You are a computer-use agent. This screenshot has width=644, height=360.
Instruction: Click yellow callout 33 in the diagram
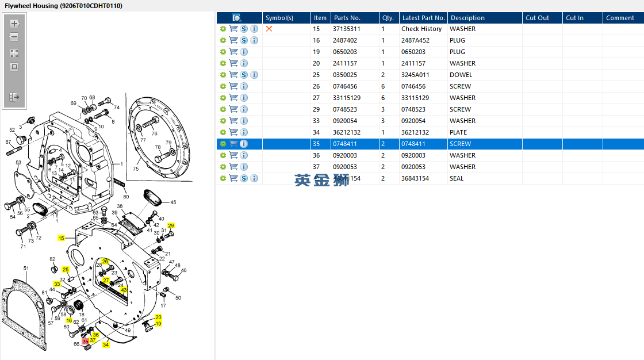tap(57, 284)
